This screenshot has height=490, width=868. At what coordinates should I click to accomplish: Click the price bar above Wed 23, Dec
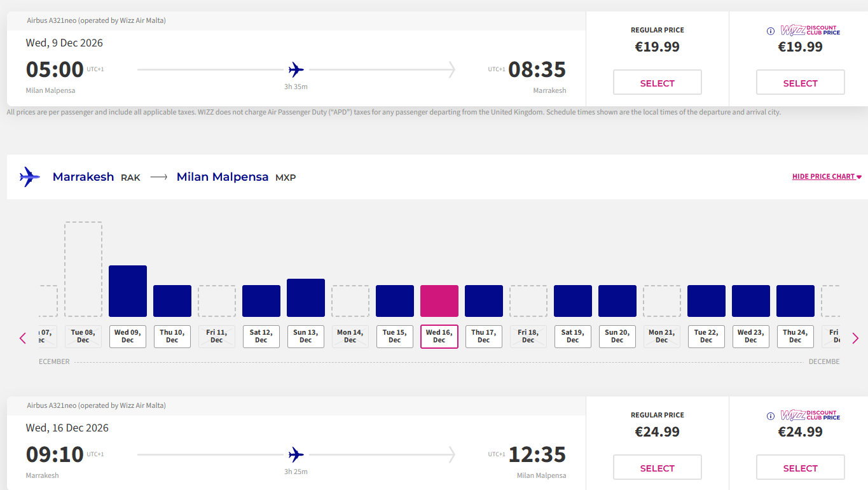point(751,301)
